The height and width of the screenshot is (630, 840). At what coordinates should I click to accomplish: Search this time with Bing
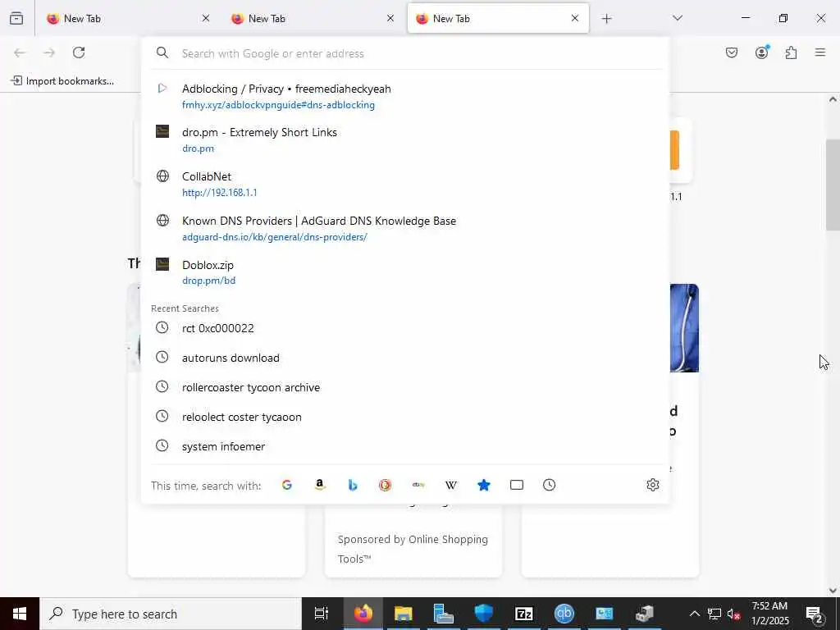tap(353, 485)
